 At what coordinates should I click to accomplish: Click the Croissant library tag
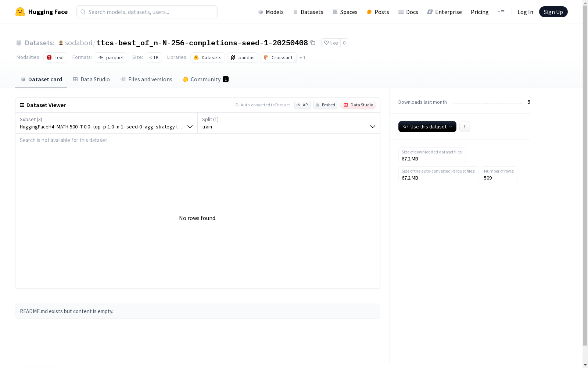point(278,57)
